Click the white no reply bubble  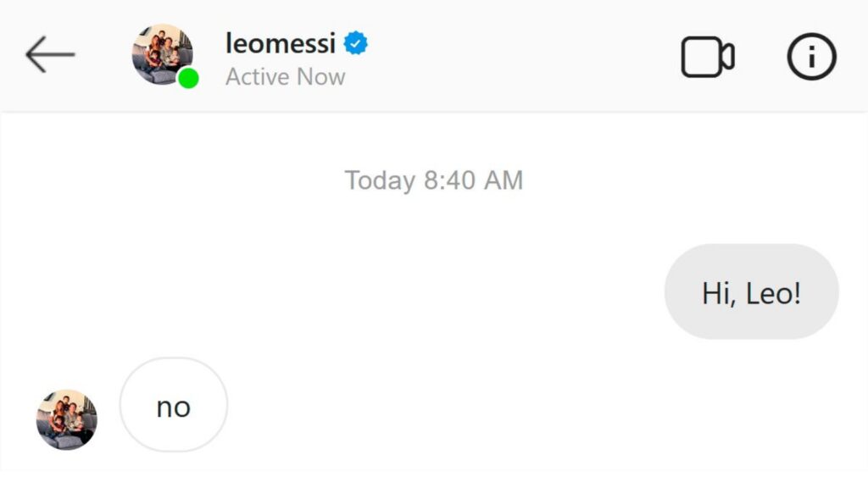174,404
